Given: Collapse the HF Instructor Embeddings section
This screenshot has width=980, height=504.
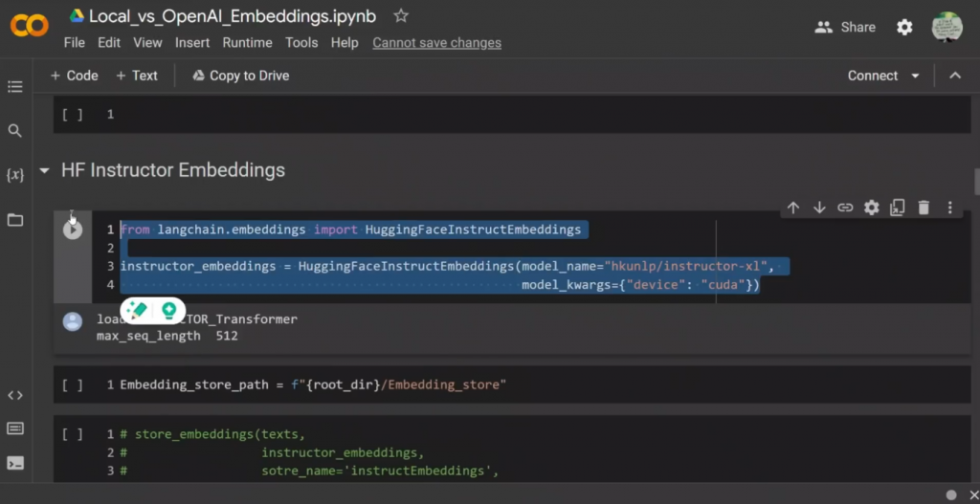Looking at the screenshot, I should tap(44, 171).
